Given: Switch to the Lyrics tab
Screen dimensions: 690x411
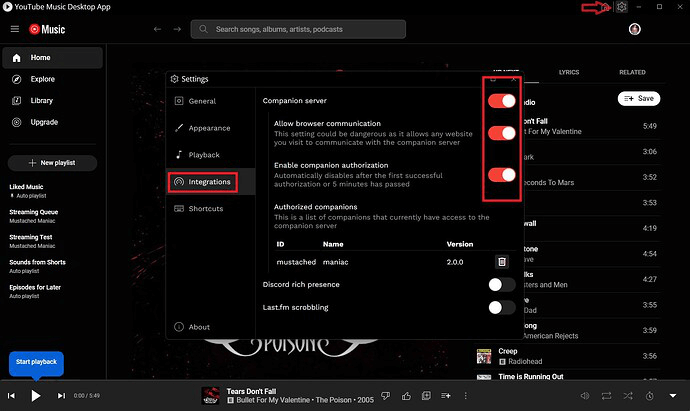Looking at the screenshot, I should pyautogui.click(x=568, y=72).
